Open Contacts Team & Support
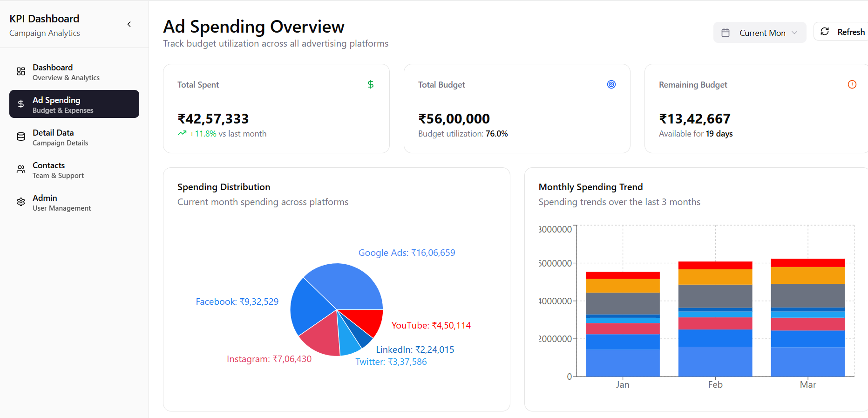 tap(74, 169)
